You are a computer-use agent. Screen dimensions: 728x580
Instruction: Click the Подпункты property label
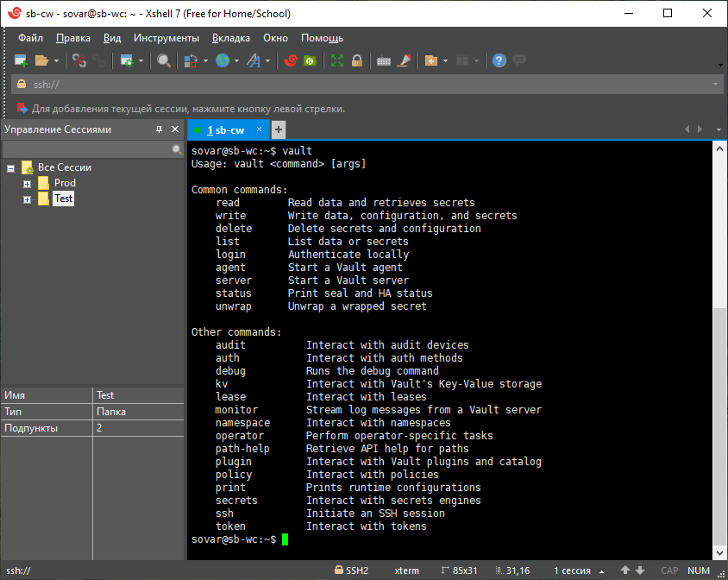[31, 428]
